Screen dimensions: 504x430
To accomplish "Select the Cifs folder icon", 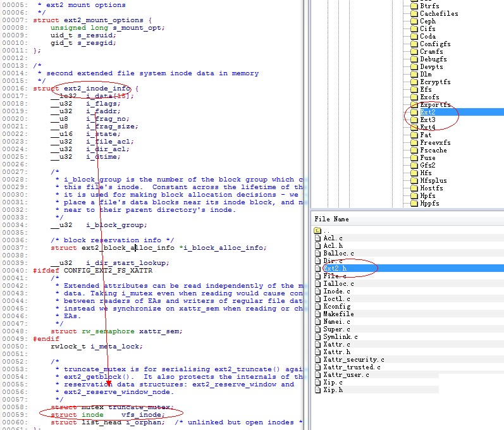I will [x=414, y=28].
